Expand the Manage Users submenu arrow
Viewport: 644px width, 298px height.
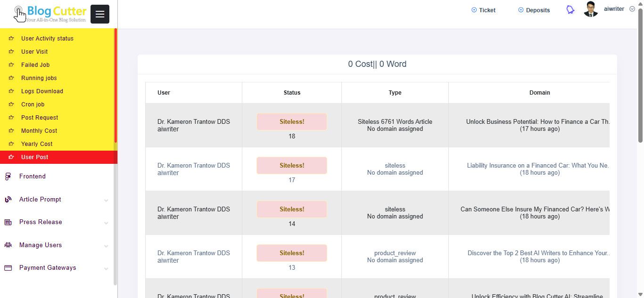[106, 246]
